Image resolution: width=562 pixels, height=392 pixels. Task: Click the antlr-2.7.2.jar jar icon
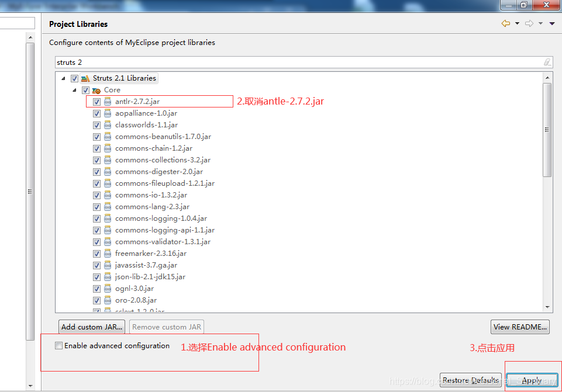(108, 102)
